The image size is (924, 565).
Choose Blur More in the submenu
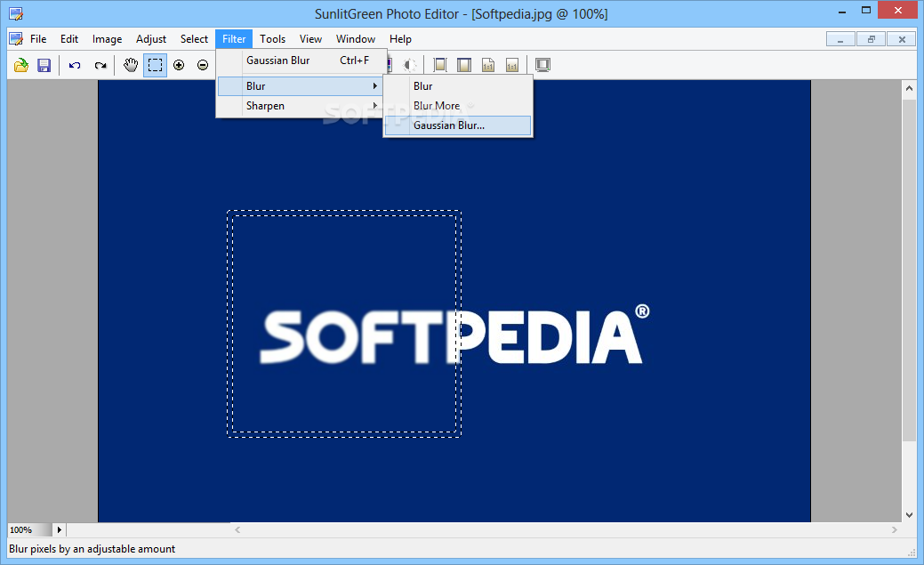tap(458, 106)
